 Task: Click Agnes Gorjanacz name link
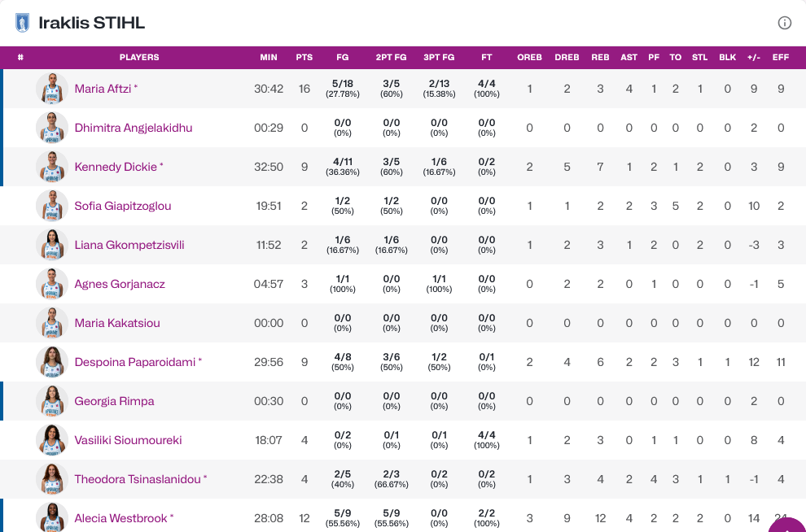tap(120, 284)
